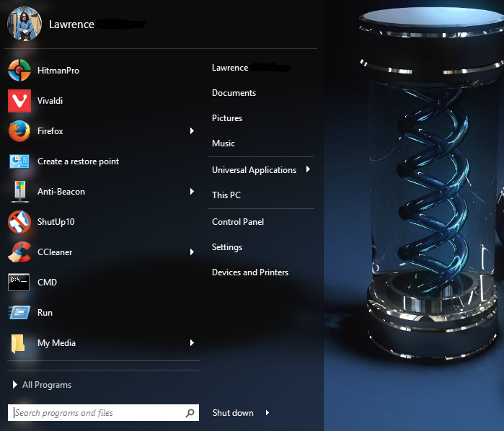This screenshot has height=431, width=504.
Task: Open the HitmanPro app icon
Action: point(19,70)
